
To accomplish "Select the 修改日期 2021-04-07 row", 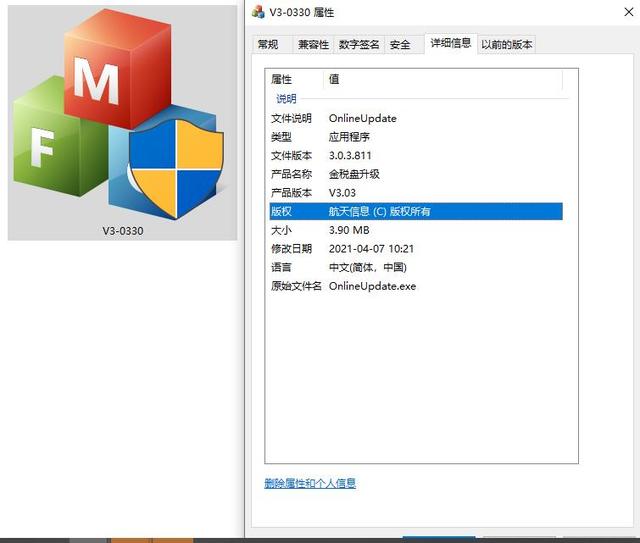I will pyautogui.click(x=416, y=249).
